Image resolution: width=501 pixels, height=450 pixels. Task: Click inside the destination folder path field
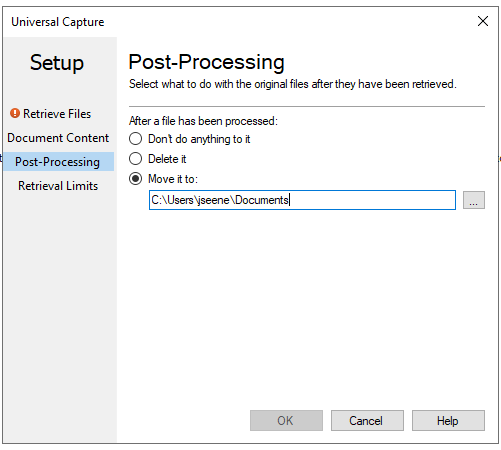302,200
